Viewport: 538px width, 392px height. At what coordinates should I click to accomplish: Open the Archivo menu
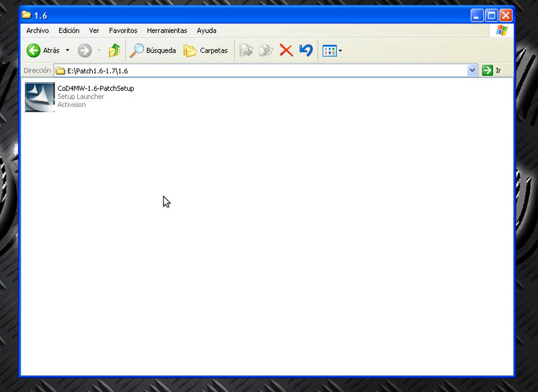pos(38,30)
